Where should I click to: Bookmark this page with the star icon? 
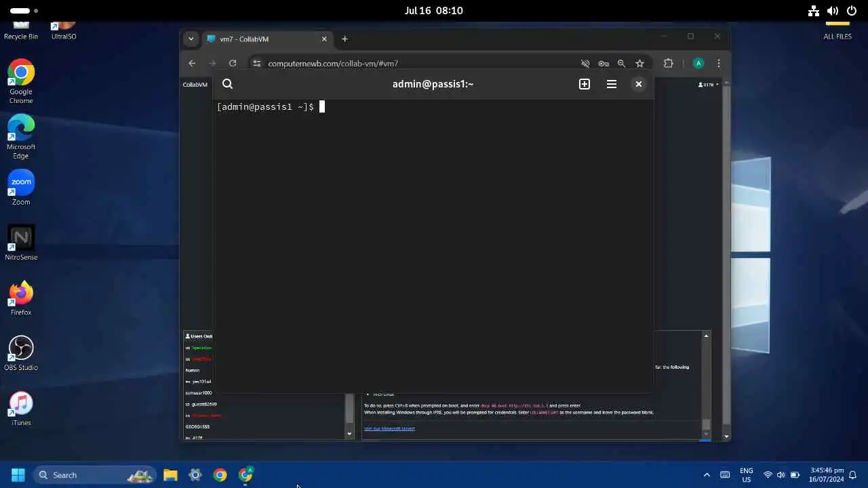639,64
